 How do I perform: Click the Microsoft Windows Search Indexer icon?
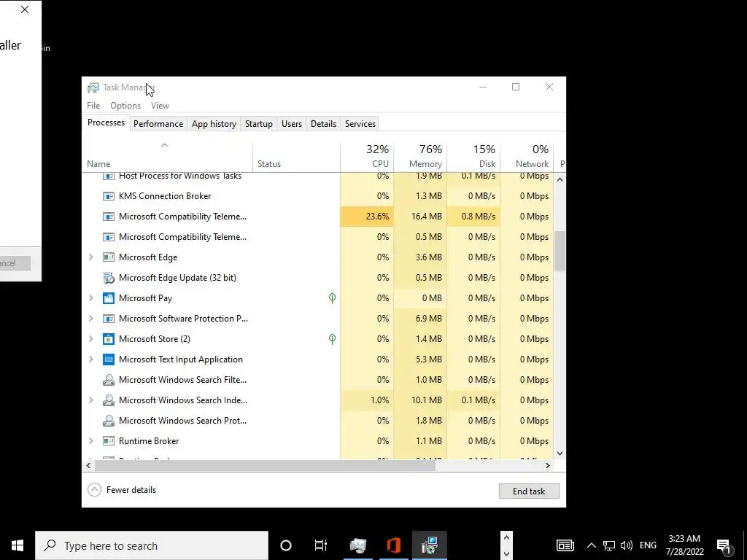109,400
